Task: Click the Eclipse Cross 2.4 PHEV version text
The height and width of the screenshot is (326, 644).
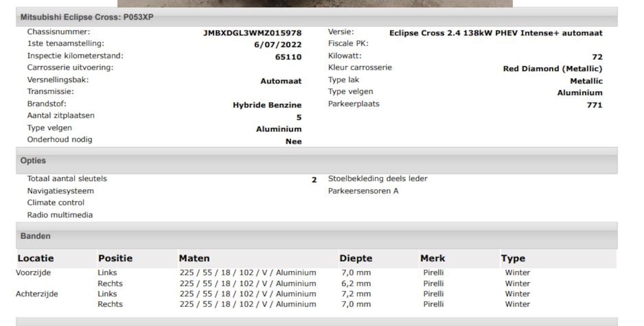Action: pos(496,33)
